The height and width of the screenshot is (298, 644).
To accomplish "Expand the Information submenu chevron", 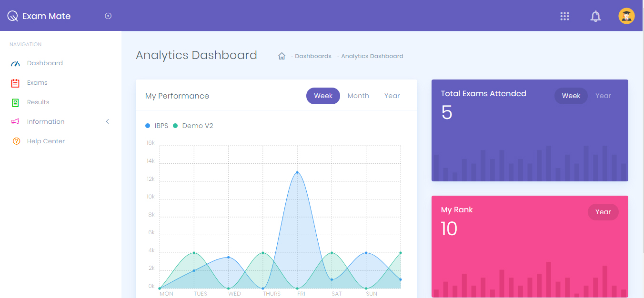I will 107,122.
